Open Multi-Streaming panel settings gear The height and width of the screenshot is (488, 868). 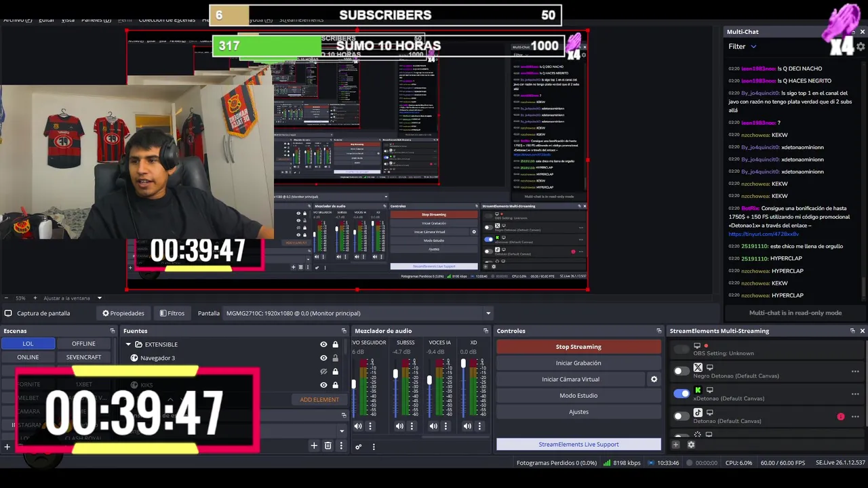tap(691, 445)
